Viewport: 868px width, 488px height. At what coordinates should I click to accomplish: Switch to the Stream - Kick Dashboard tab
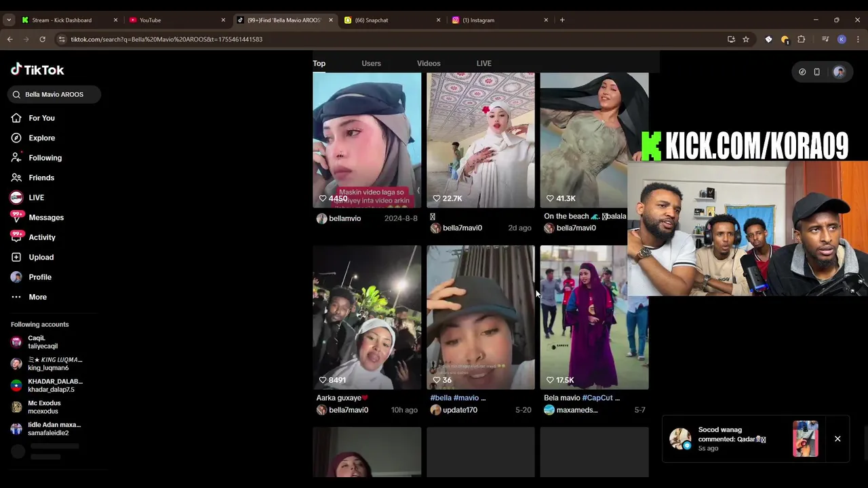[70, 20]
